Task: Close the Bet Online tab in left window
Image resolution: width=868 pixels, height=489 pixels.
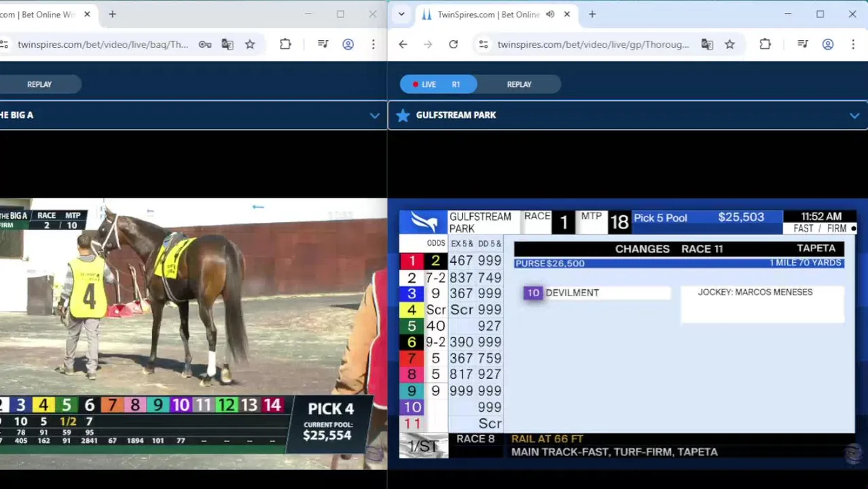Action: (87, 14)
